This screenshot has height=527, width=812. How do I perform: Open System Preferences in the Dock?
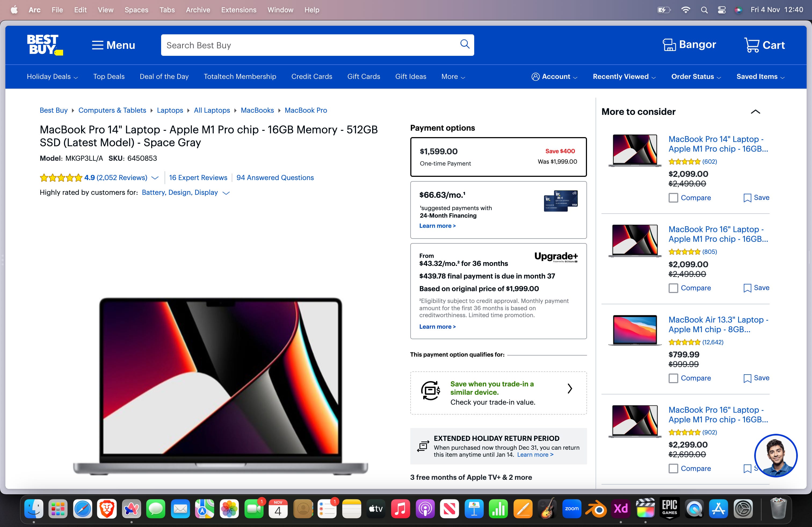tap(743, 509)
